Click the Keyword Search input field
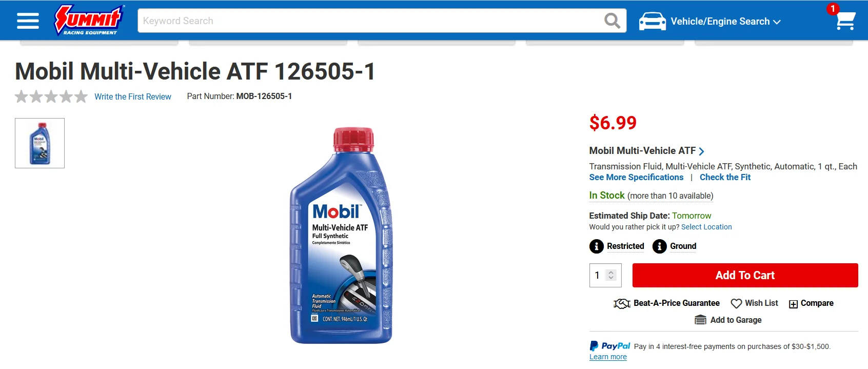Image resolution: width=868 pixels, height=369 pixels. tap(369, 21)
